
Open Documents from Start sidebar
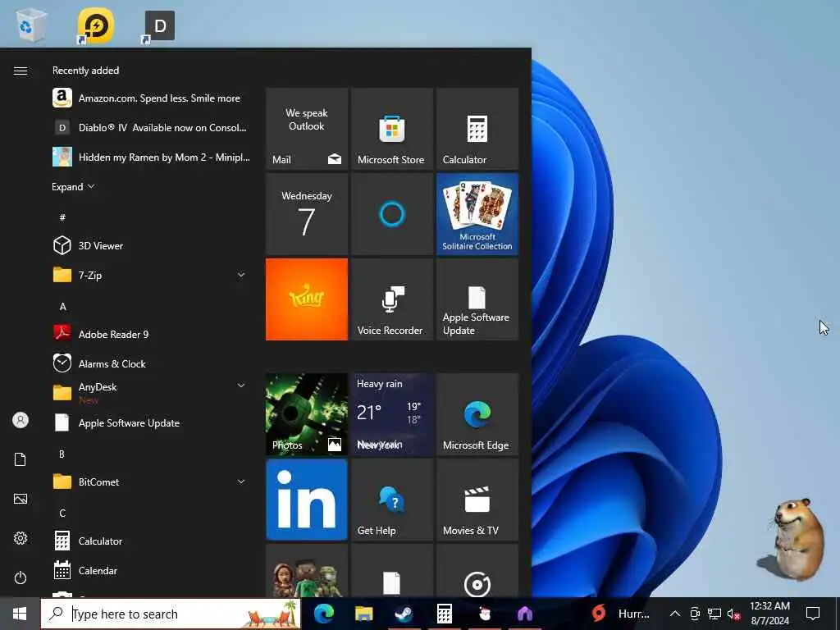coord(21,459)
